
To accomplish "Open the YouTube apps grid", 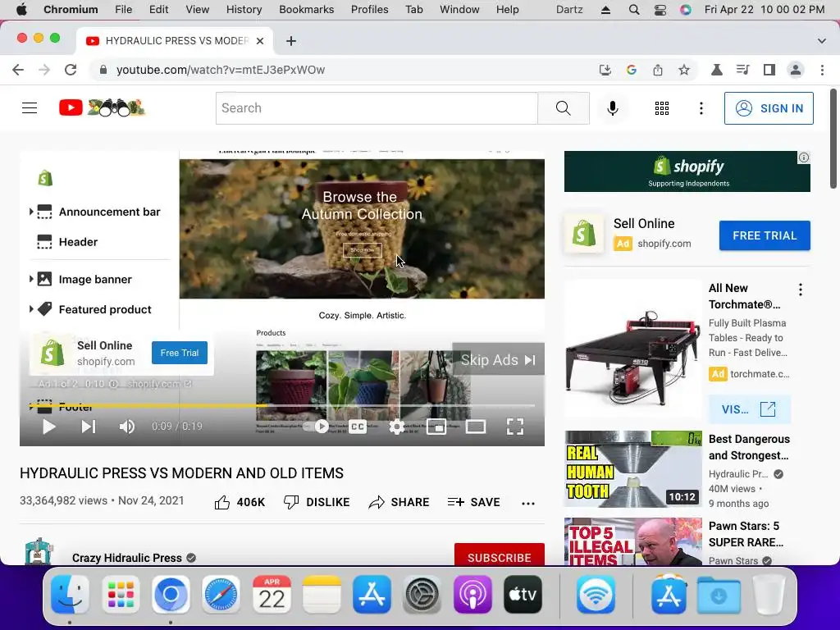I will [x=662, y=108].
